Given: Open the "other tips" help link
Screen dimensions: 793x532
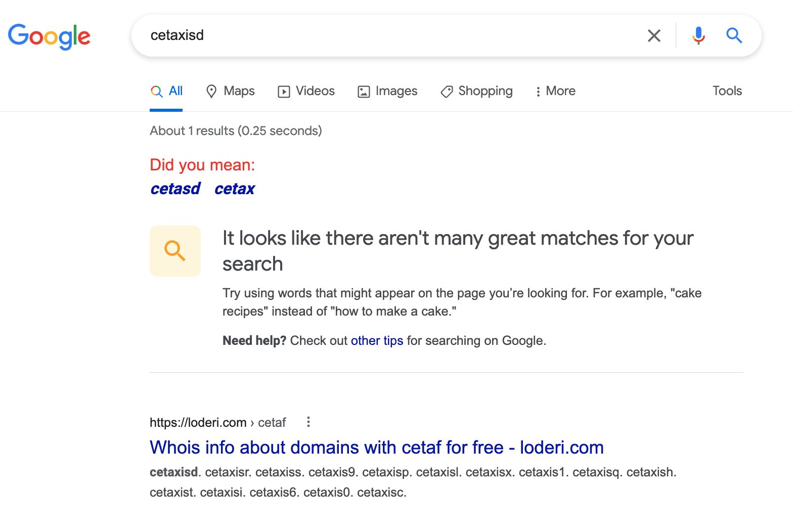Looking at the screenshot, I should [x=377, y=341].
